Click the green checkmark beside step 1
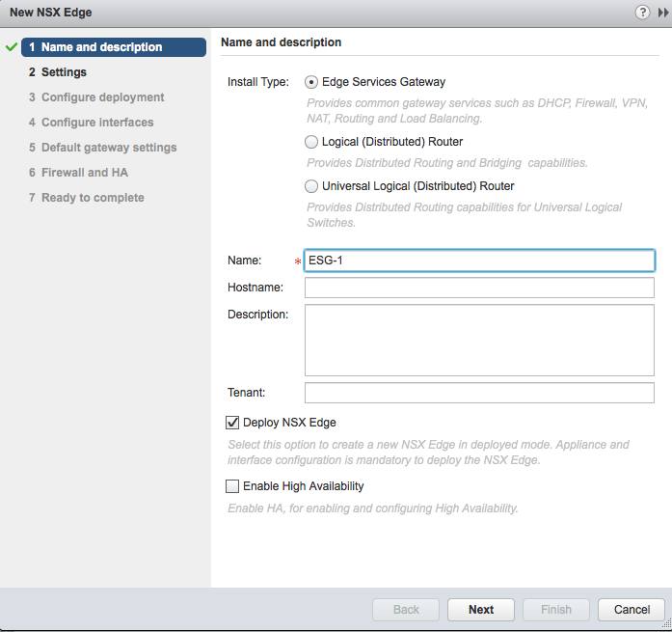The width and height of the screenshot is (672, 632). (x=12, y=46)
